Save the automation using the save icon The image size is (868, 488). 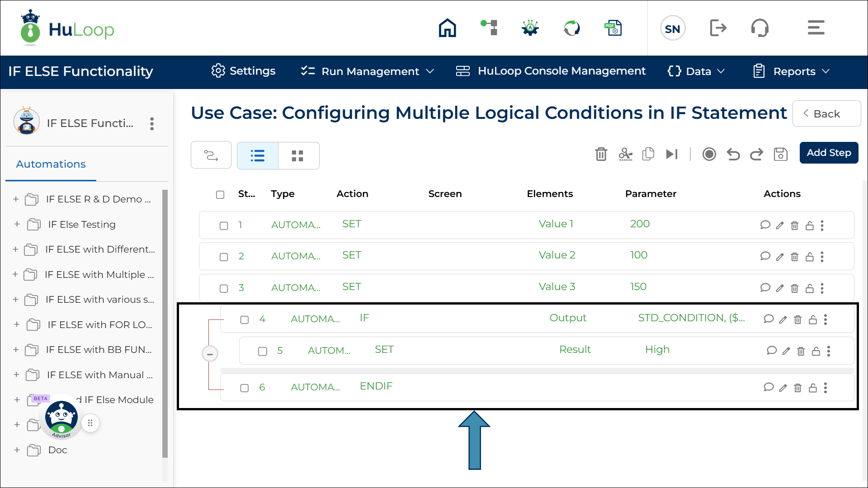click(781, 154)
